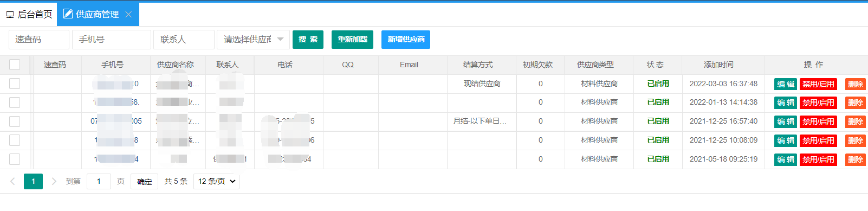Click the 共 5 条 total count text

coord(176,181)
